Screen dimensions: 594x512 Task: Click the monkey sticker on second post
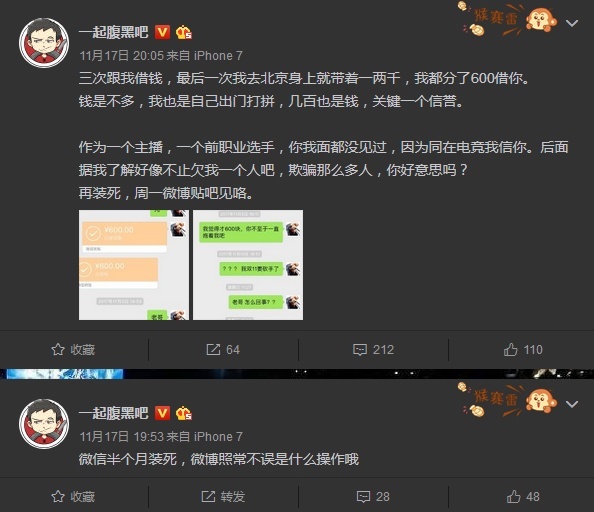pyautogui.click(x=541, y=401)
